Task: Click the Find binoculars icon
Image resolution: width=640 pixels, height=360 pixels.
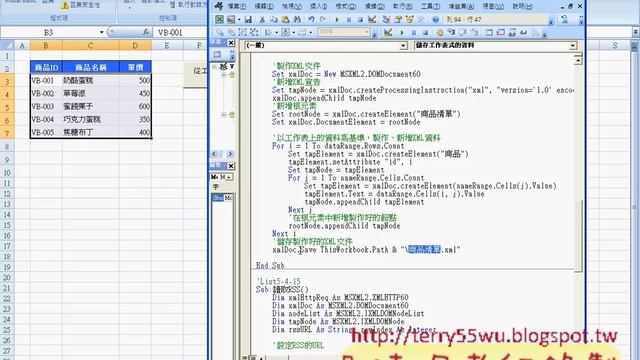Action: (x=297, y=19)
